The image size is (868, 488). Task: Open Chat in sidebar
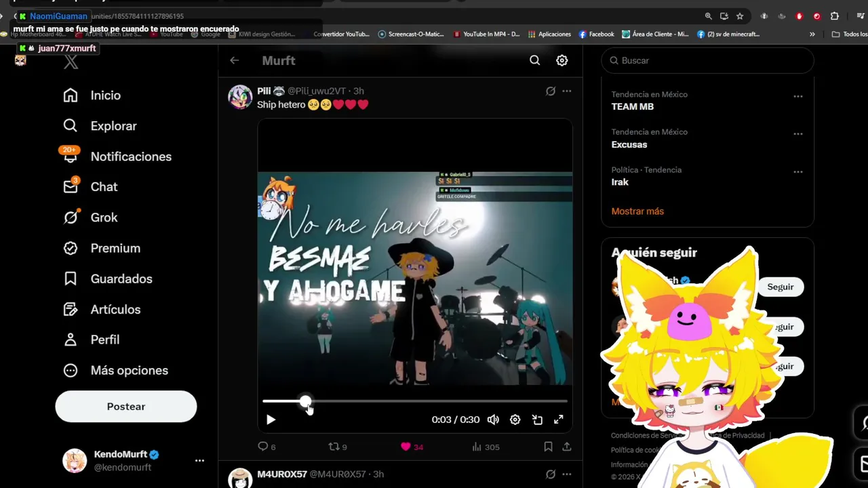(x=90, y=187)
